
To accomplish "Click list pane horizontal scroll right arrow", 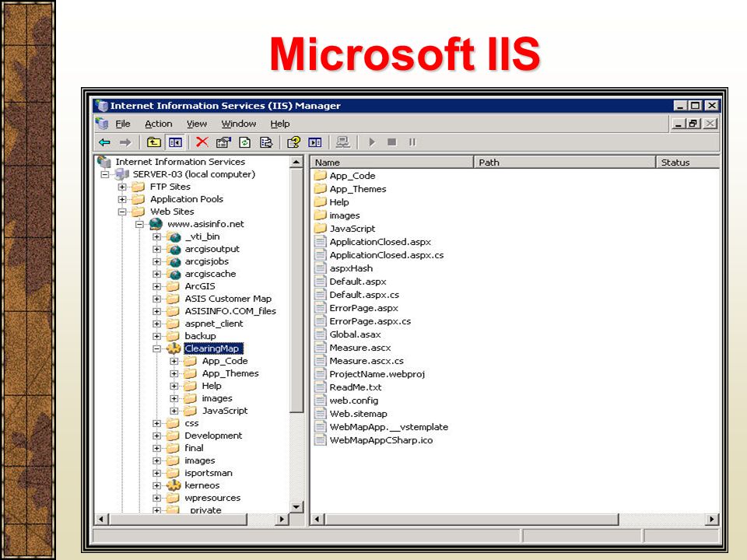I will 712,519.
